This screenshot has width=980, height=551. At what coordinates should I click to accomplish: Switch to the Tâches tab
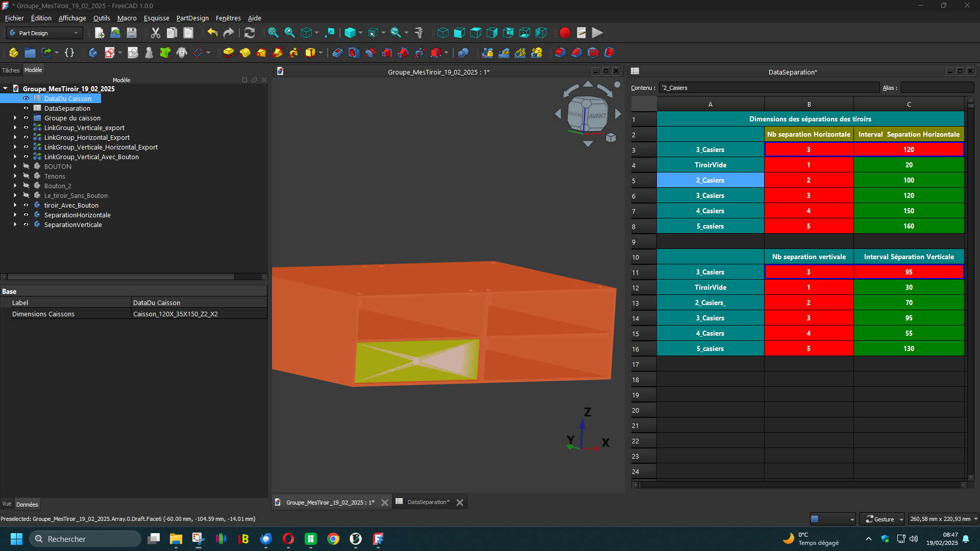(x=11, y=70)
